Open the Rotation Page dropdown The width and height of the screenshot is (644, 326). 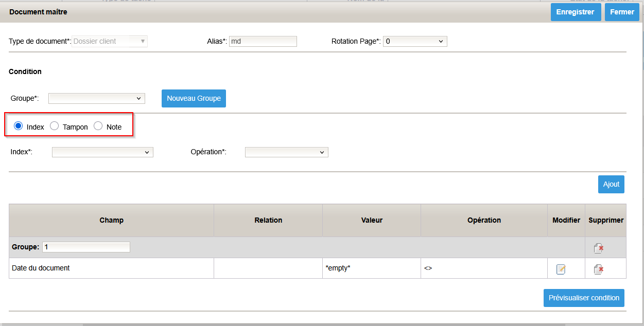point(415,41)
